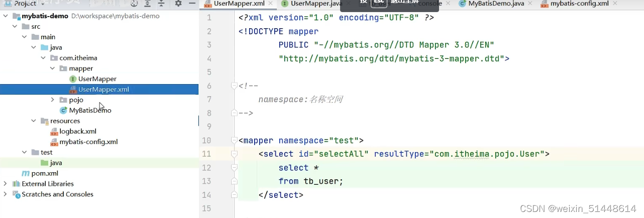Screen dimensions: 644x218
Task: Click the pom.xml Maven icon
Action: coord(26,173)
